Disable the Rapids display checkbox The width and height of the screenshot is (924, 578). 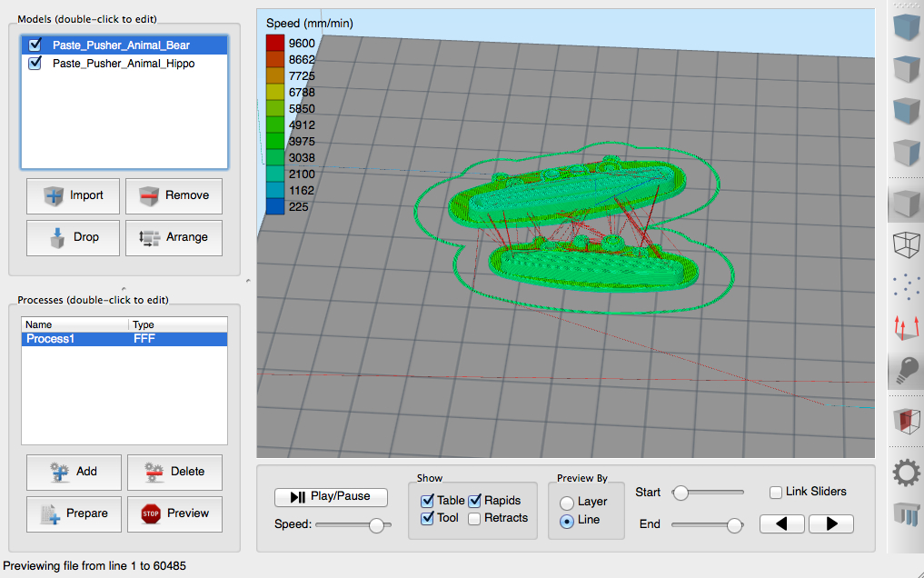click(x=474, y=501)
